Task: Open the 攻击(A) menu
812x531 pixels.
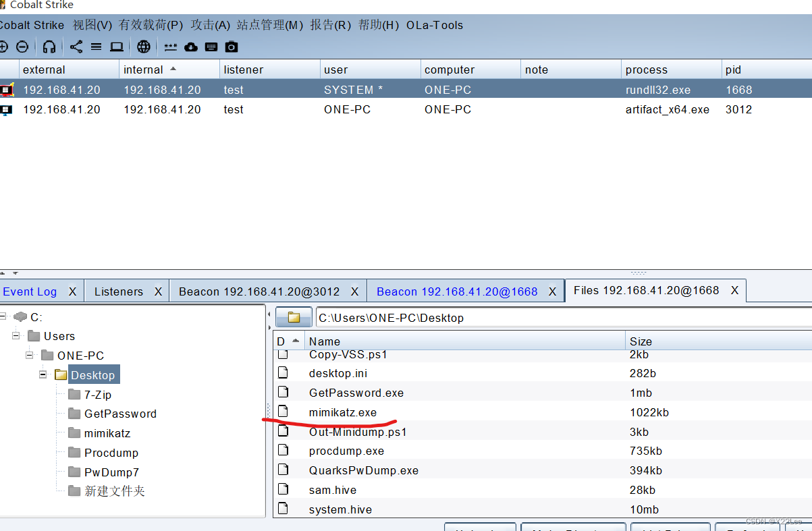Action: tap(211, 25)
